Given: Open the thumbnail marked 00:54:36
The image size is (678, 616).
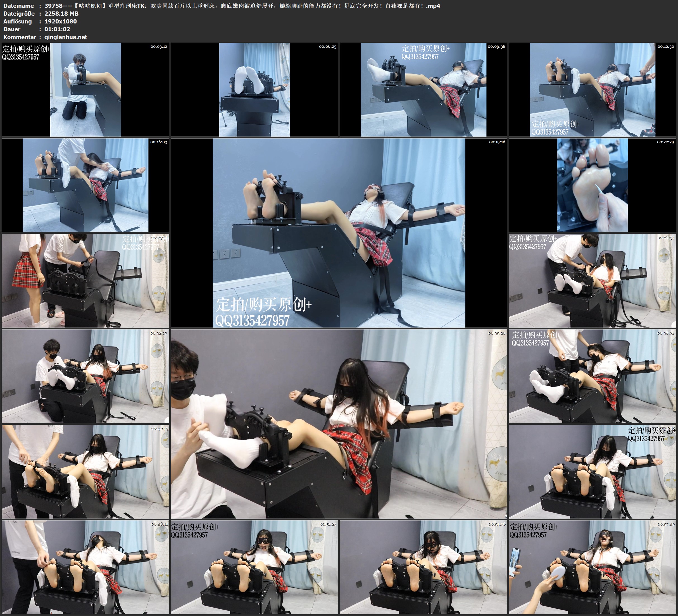Looking at the screenshot, I should point(423,567).
